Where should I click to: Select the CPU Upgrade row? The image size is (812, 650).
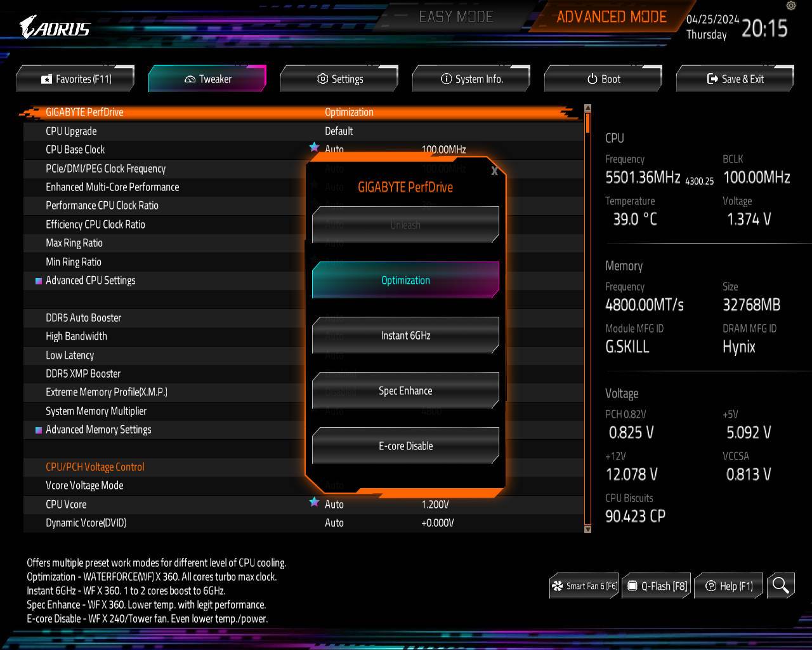point(303,131)
